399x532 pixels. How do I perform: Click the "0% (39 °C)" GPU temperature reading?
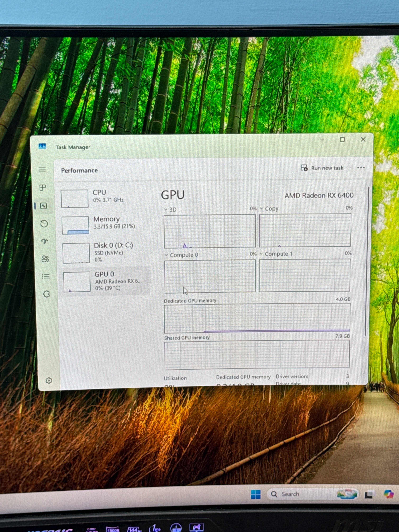click(108, 288)
